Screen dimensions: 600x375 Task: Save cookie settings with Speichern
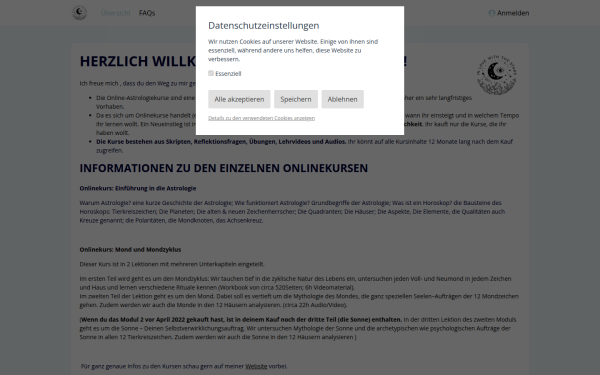[296, 99]
